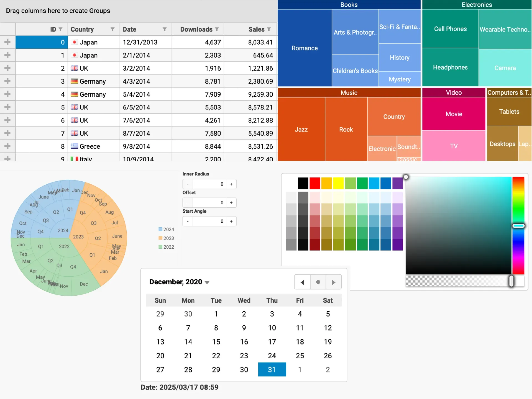Image resolution: width=532 pixels, height=399 pixels.
Task: Open the filter icon on Downloads column
Action: point(217,29)
